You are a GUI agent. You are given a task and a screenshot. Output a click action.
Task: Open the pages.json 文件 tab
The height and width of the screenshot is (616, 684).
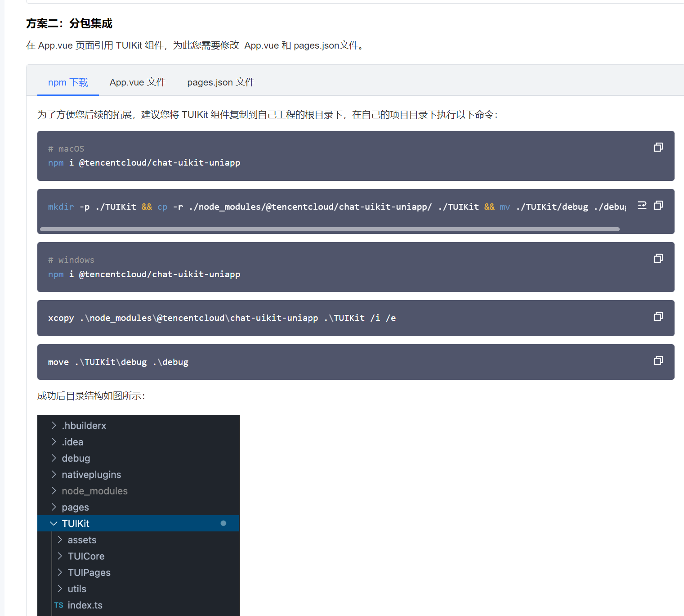[x=221, y=82]
